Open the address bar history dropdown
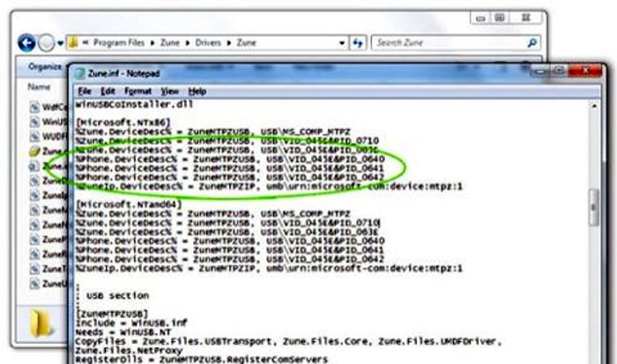This screenshot has height=364, width=617. tap(342, 43)
